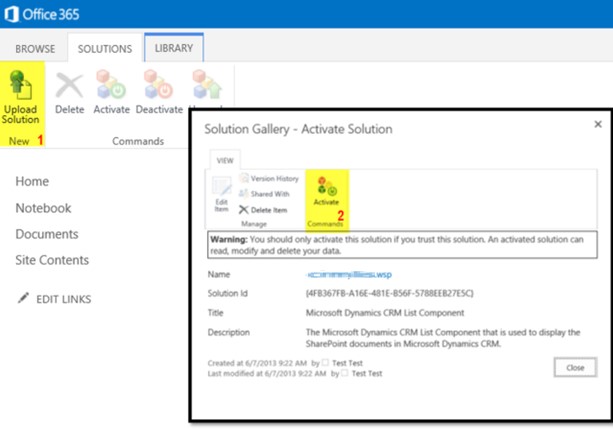613x430 pixels.
Task: Select the VIEW tab in dialog
Action: pyautogui.click(x=225, y=161)
